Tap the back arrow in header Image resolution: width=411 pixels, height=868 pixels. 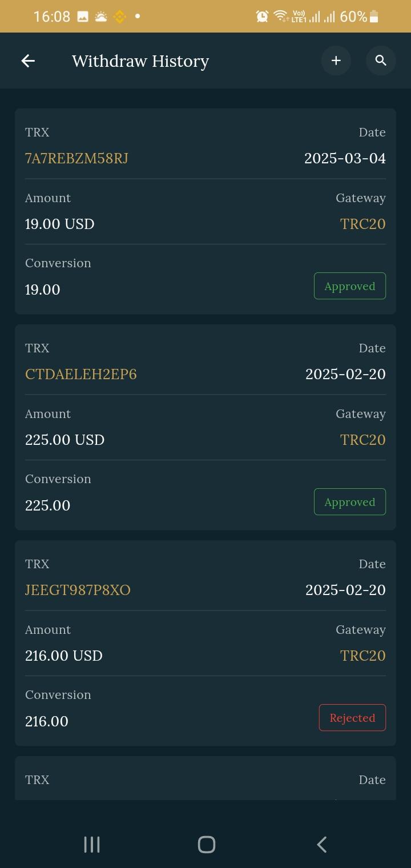point(28,61)
